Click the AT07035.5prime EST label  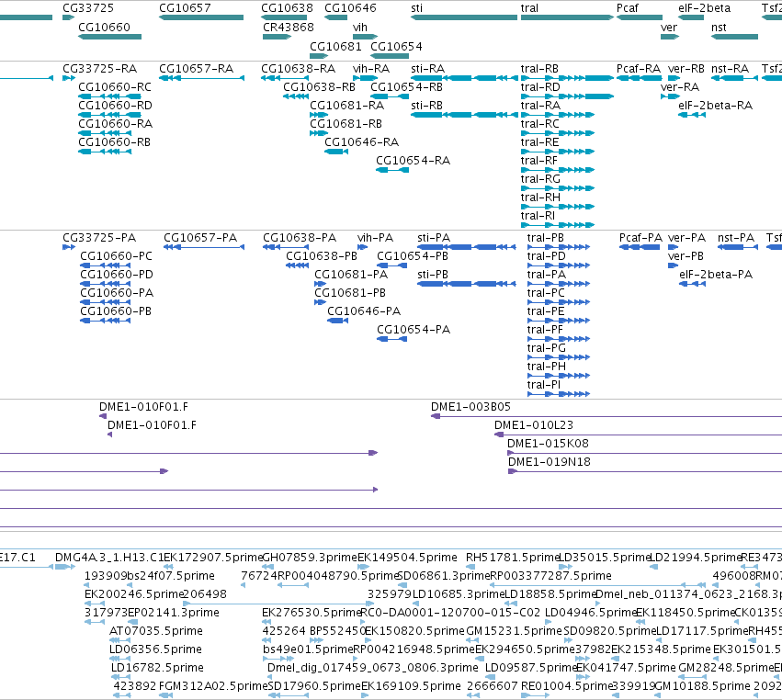click(x=155, y=631)
